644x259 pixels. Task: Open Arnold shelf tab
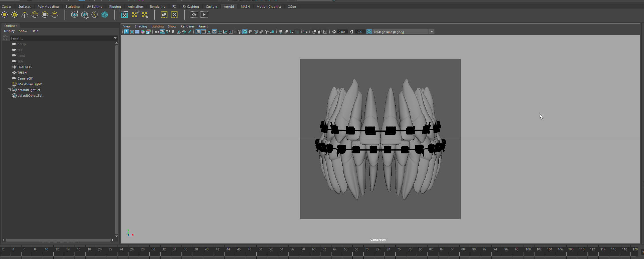point(229,7)
